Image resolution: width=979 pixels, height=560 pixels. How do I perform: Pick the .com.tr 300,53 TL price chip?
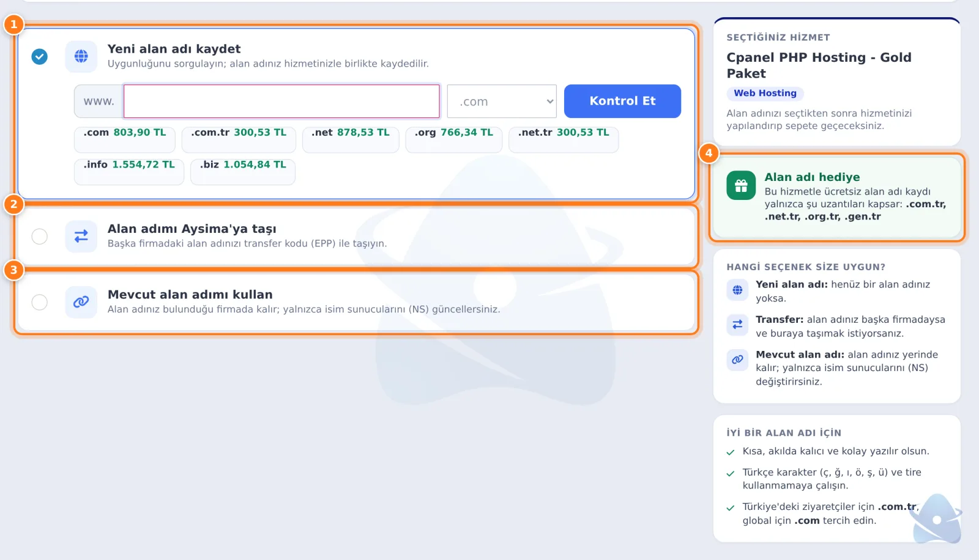(239, 139)
